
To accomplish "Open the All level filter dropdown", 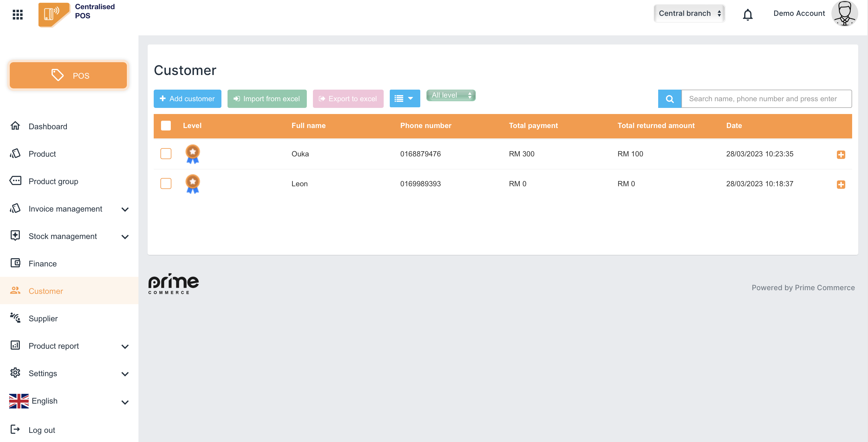I will (x=451, y=95).
